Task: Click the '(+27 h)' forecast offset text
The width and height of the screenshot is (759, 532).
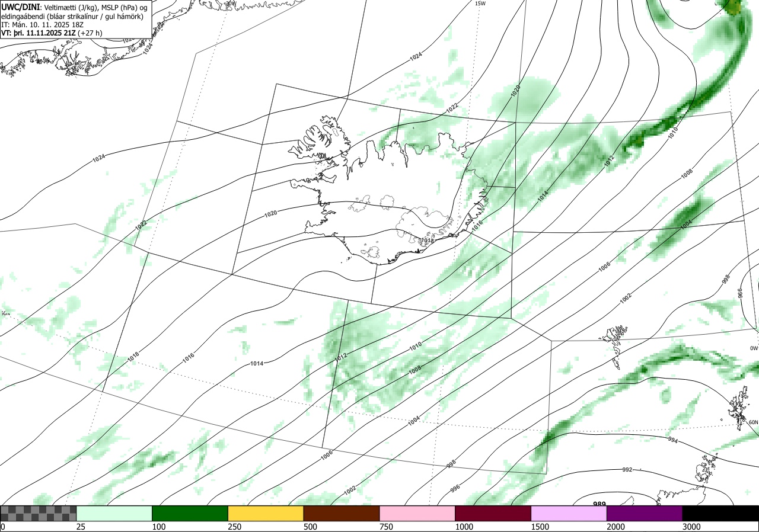Action: 90,34
